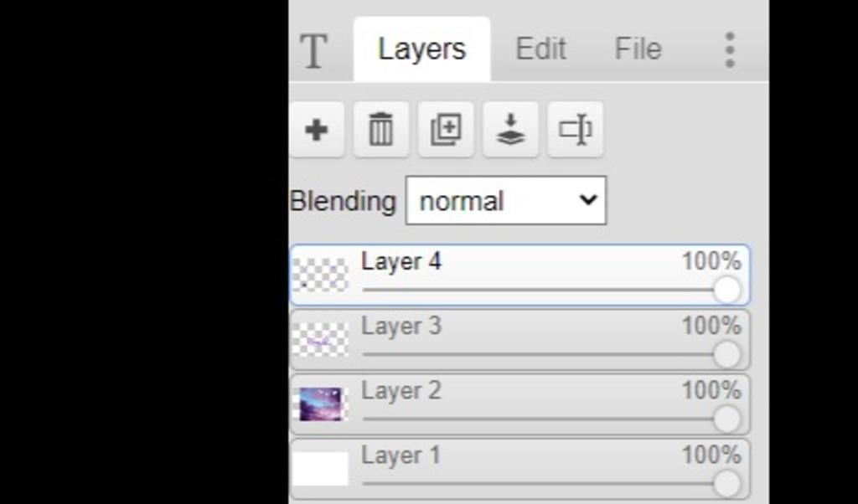
Task: Switch to the File tab
Action: click(x=638, y=49)
